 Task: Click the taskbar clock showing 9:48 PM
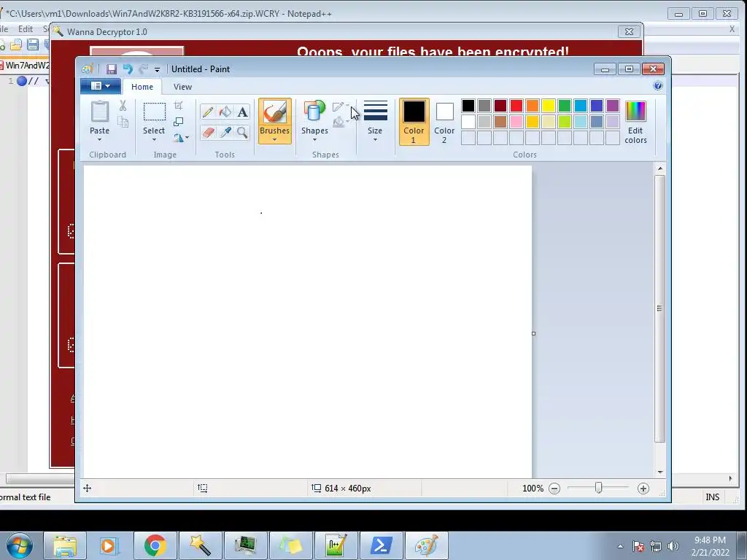click(x=710, y=546)
